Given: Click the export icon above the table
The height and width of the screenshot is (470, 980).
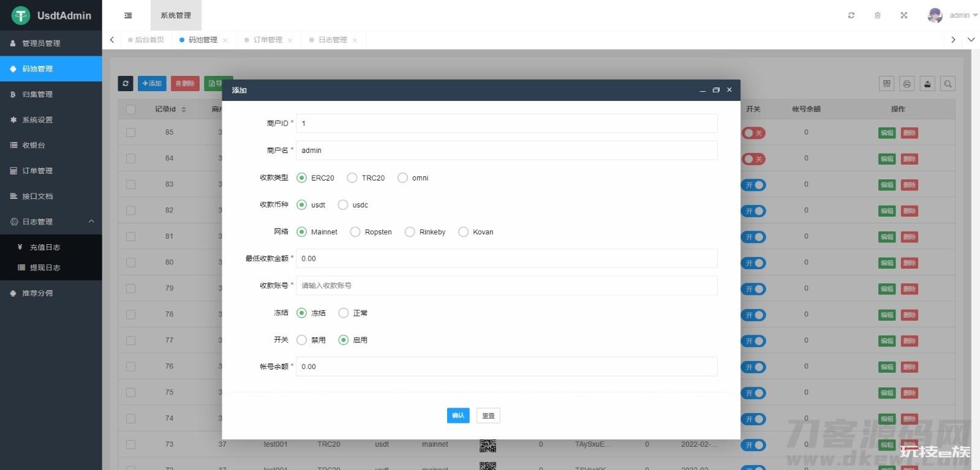Looking at the screenshot, I should [927, 84].
